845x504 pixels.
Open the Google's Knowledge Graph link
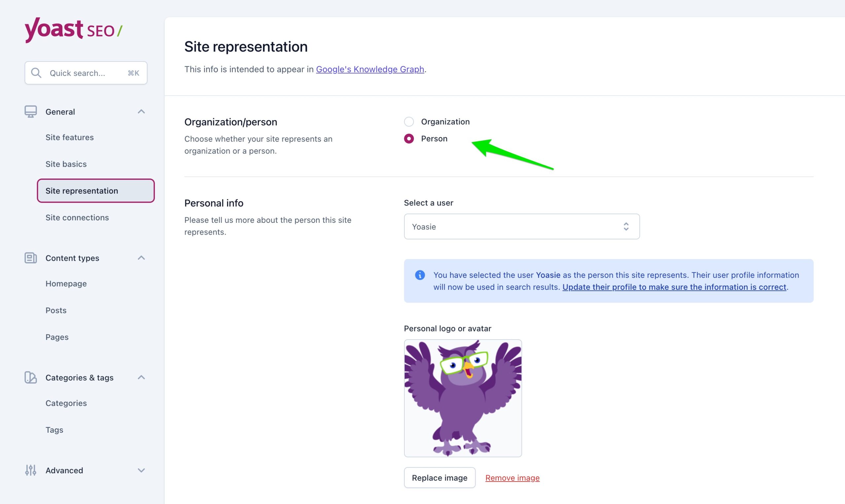coord(370,69)
